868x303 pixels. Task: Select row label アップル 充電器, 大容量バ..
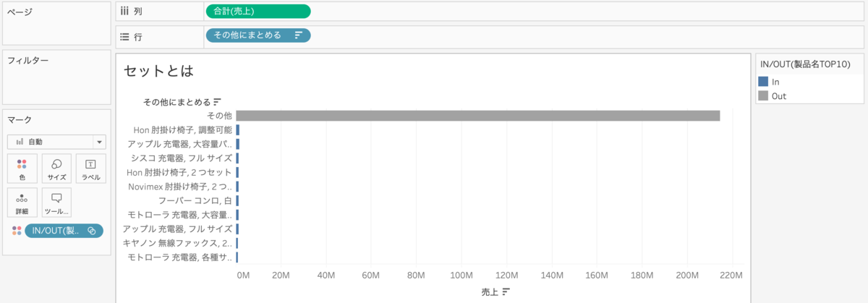(x=179, y=144)
